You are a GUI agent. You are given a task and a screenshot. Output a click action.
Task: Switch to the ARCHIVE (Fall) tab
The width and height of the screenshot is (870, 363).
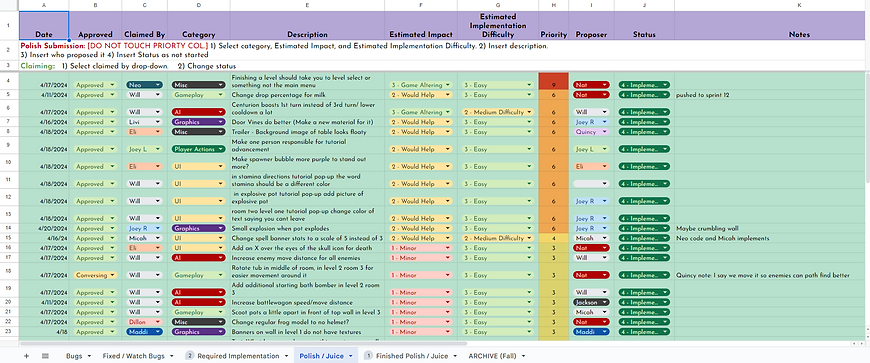(x=492, y=356)
